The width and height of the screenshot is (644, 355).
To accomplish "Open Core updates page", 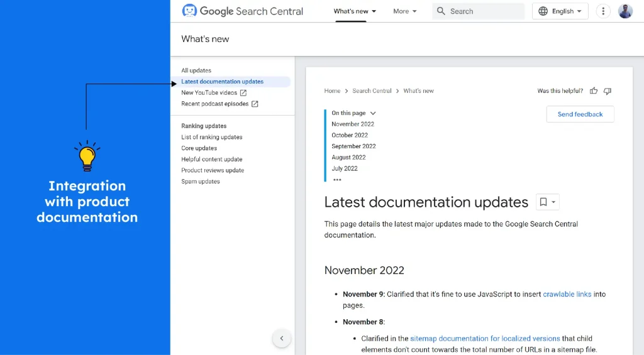I will (x=199, y=148).
